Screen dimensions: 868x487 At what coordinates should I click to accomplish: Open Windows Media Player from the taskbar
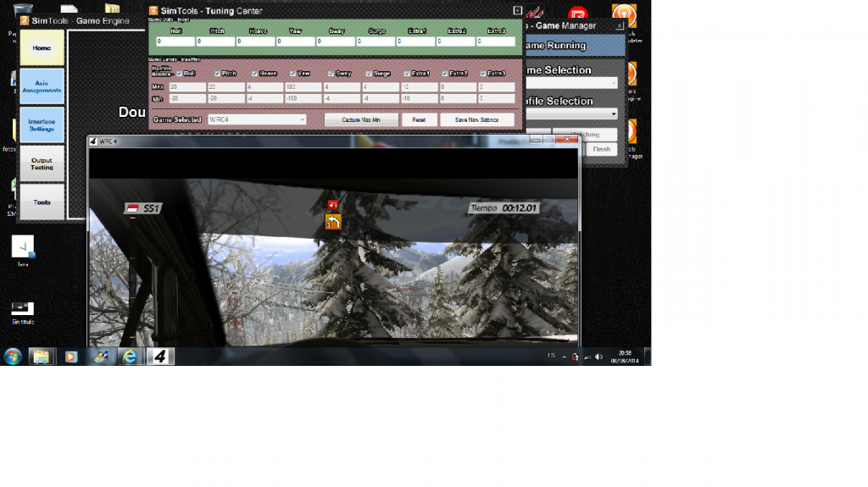(x=71, y=357)
